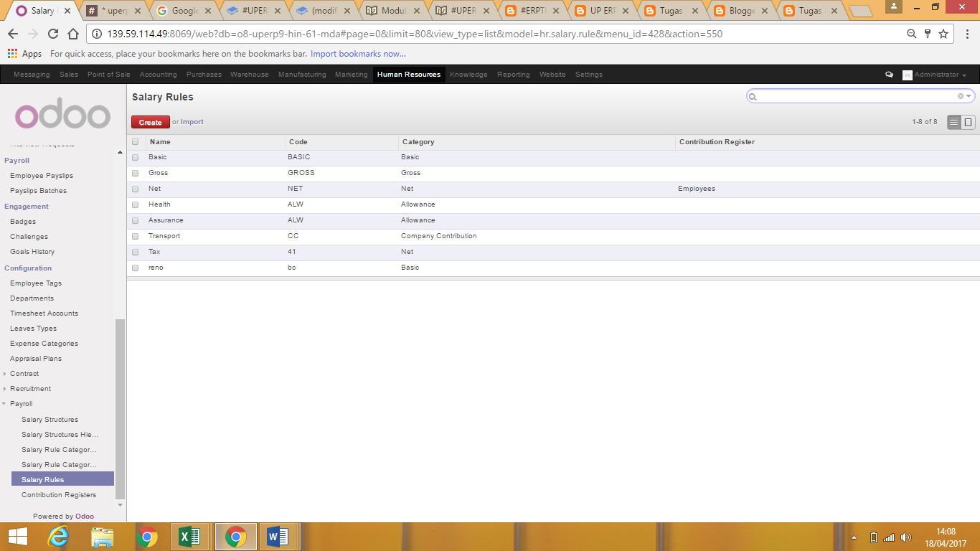Tick the checkbox for Gross rule

point(135,174)
